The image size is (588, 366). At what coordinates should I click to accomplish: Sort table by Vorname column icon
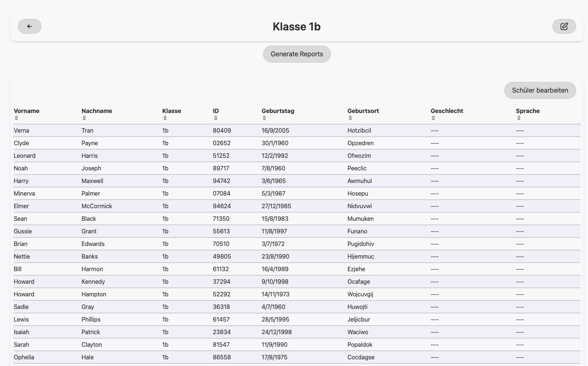pos(16,118)
